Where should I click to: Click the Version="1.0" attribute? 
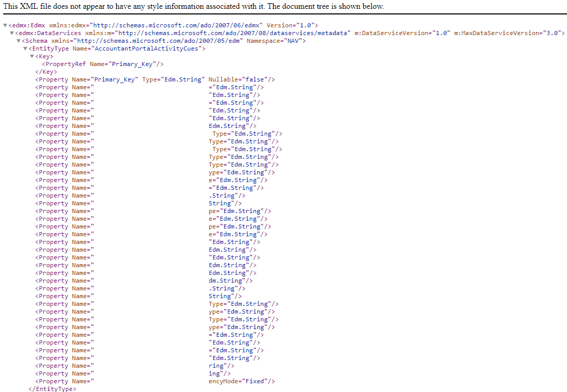pyautogui.click(x=290, y=25)
